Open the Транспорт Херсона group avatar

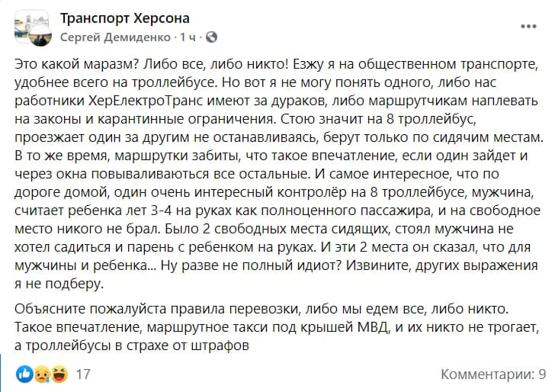tap(31, 24)
